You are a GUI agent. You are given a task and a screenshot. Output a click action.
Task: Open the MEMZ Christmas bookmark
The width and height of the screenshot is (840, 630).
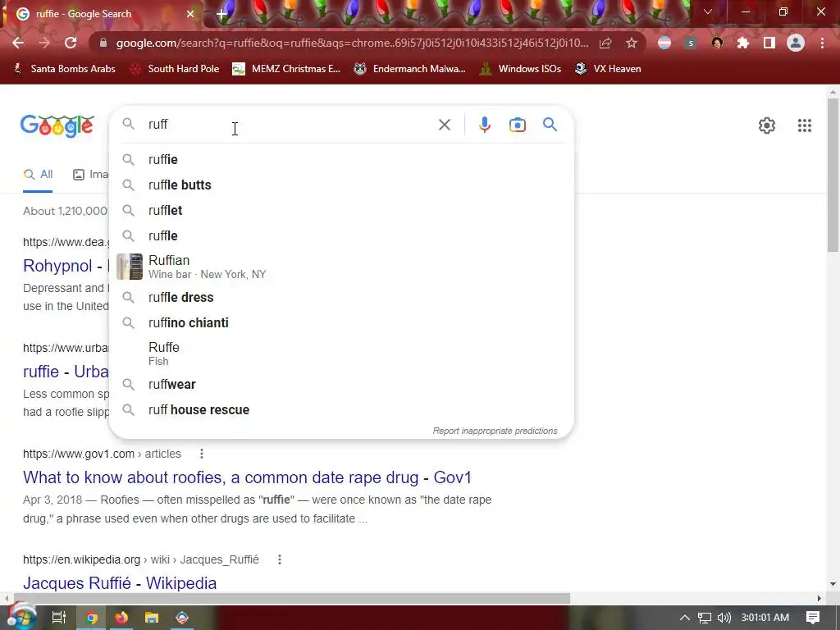(x=286, y=69)
